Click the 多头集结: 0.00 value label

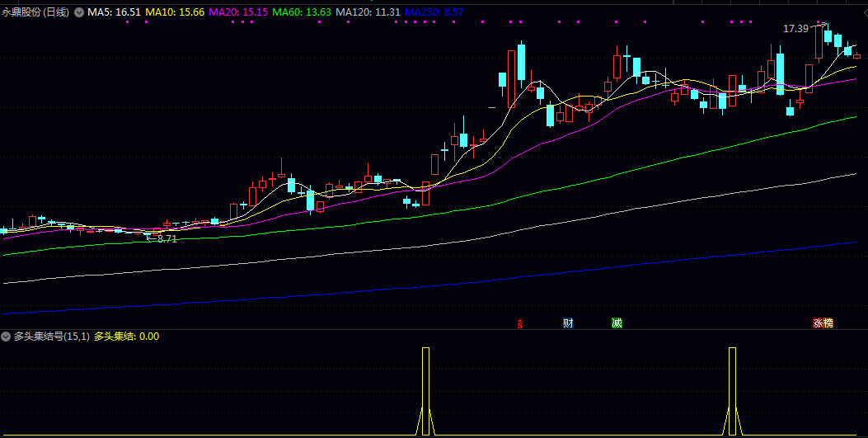(x=126, y=337)
